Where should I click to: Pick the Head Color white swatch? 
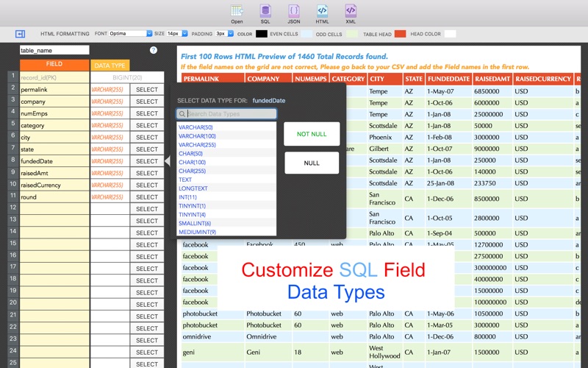click(x=450, y=34)
